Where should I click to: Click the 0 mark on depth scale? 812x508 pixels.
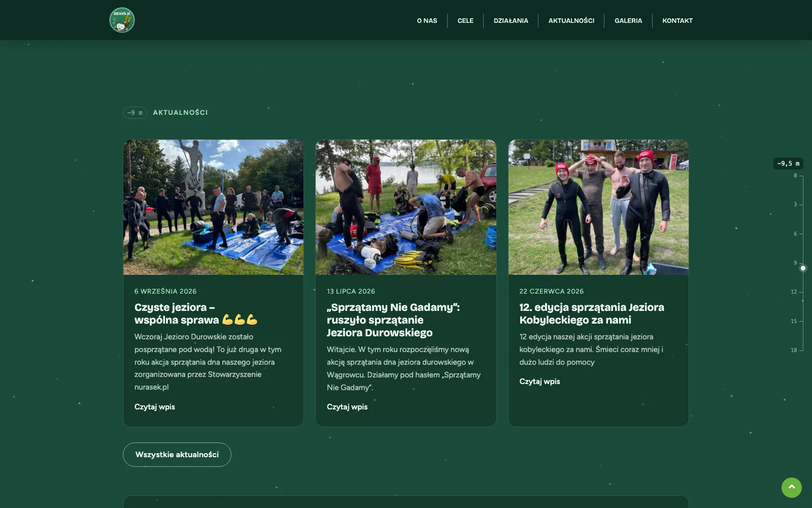pyautogui.click(x=795, y=175)
